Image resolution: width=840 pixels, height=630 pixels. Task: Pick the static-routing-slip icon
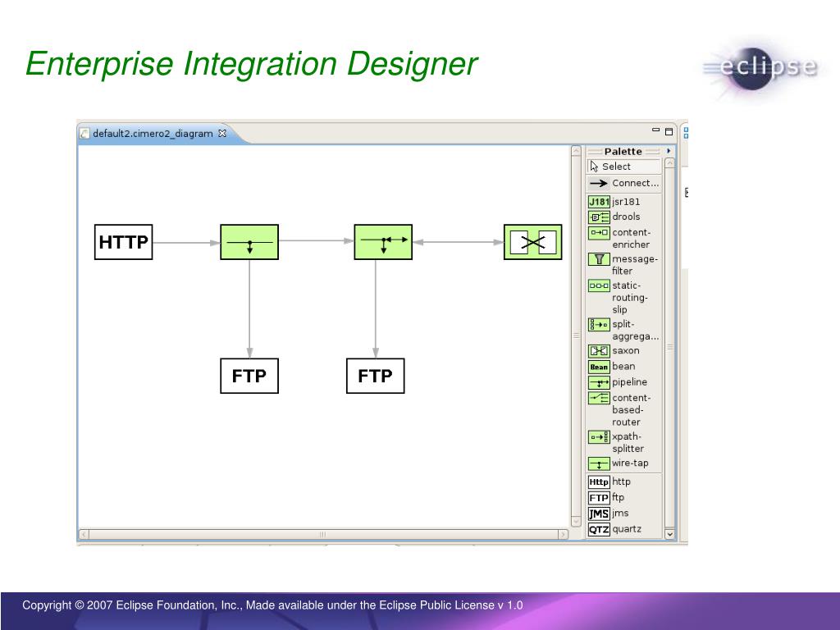coord(599,285)
